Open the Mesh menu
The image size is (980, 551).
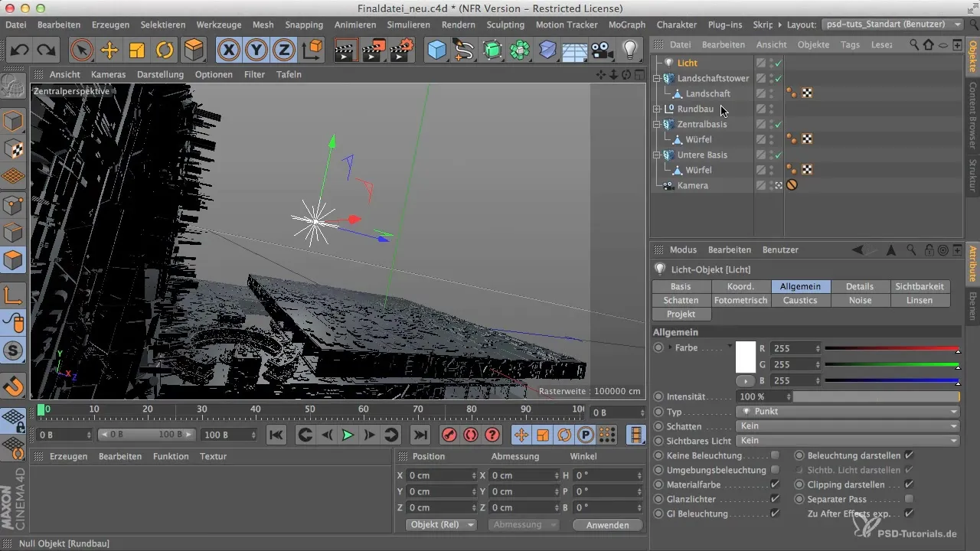click(263, 24)
